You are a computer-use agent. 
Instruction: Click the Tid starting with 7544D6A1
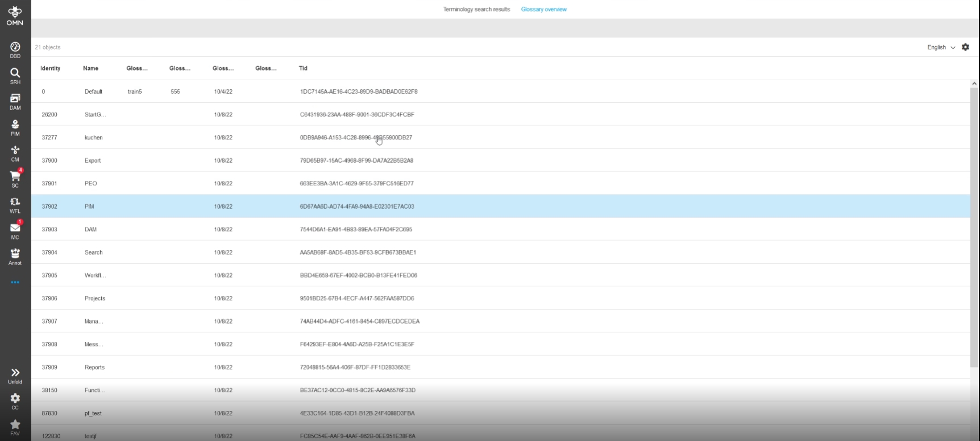(356, 229)
